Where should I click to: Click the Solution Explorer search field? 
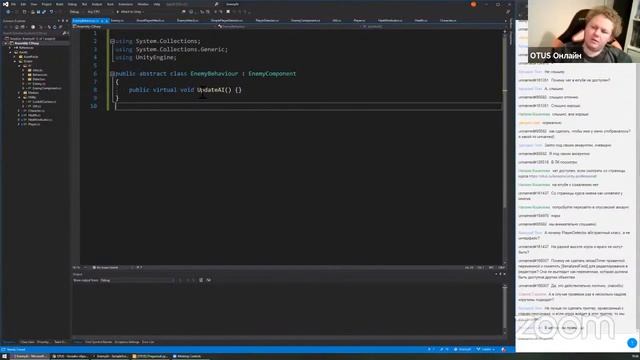pyautogui.click(x=33, y=33)
